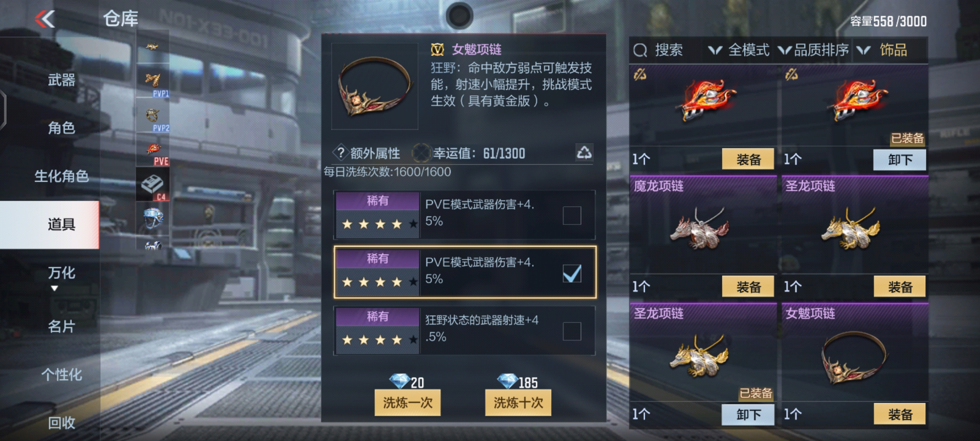Click the 洗炼一次 refine once button
980x441 pixels.
pyautogui.click(x=408, y=403)
